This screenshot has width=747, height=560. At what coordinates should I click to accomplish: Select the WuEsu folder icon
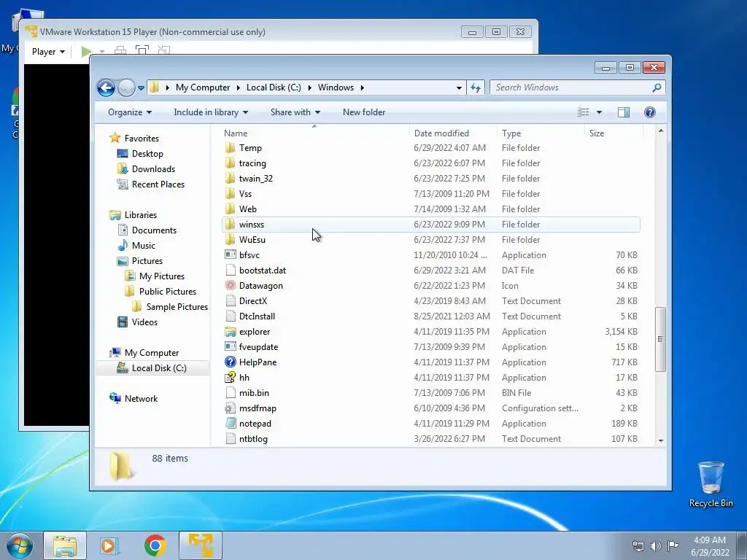coord(230,239)
